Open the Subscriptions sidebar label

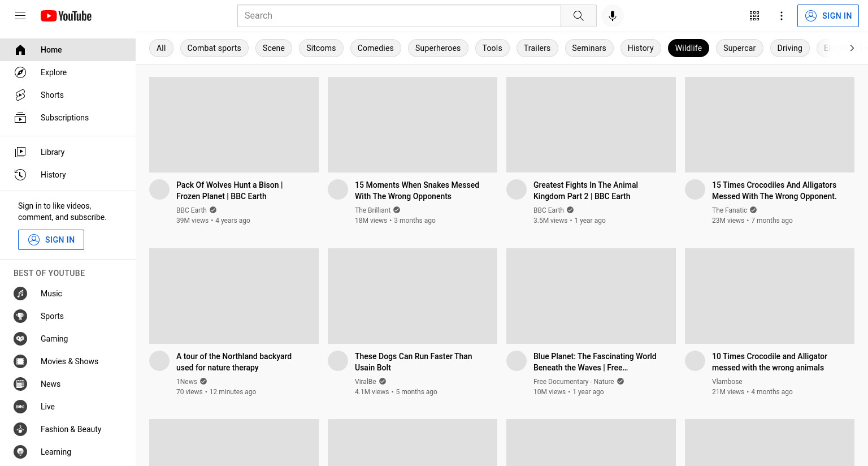pyautogui.click(x=64, y=118)
